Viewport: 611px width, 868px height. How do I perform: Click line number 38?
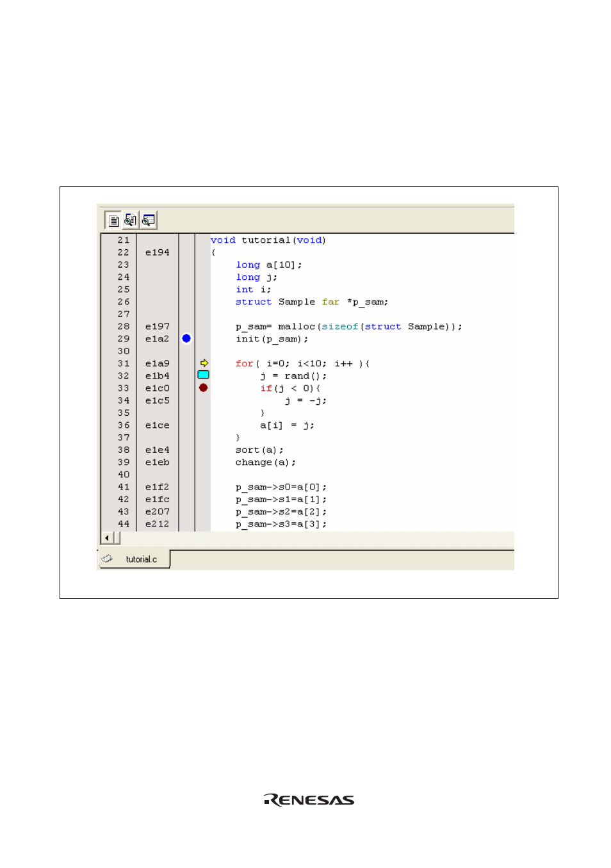coord(124,450)
